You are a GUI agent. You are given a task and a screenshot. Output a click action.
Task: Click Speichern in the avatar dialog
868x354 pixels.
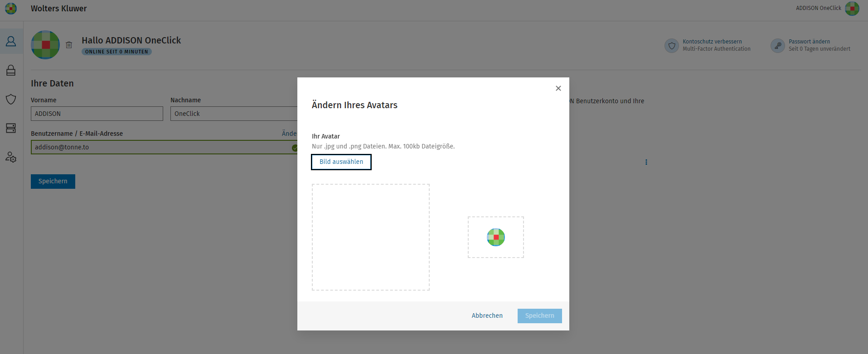pos(540,316)
